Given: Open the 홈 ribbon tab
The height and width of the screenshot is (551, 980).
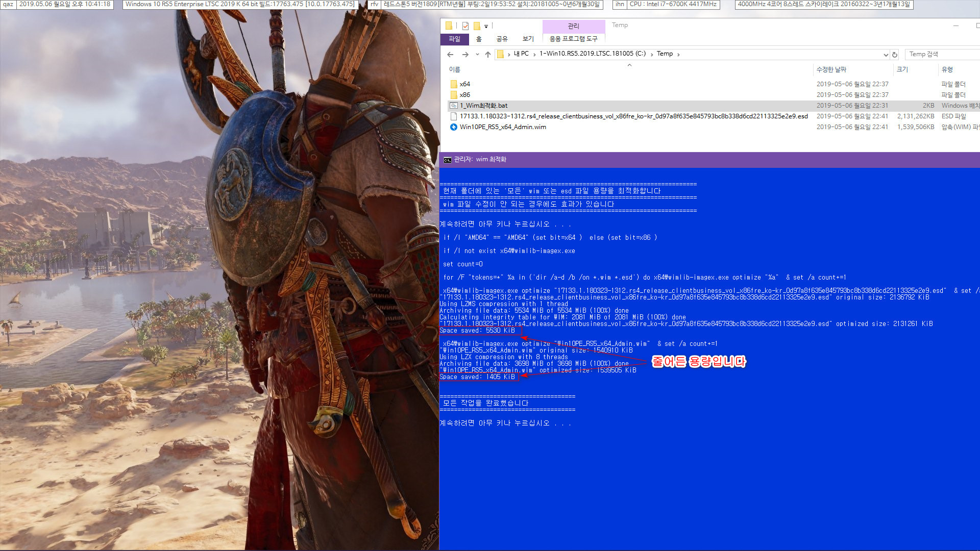Looking at the screenshot, I should tap(479, 39).
